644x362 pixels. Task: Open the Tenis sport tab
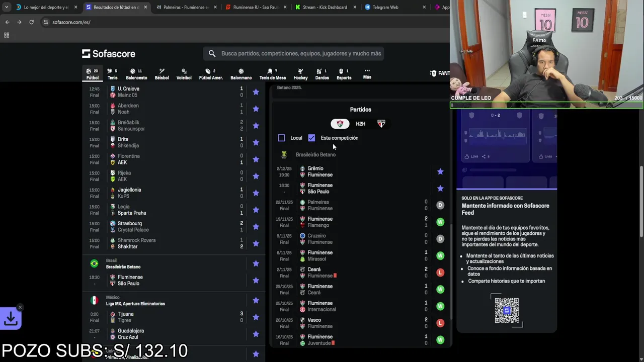[x=112, y=74]
